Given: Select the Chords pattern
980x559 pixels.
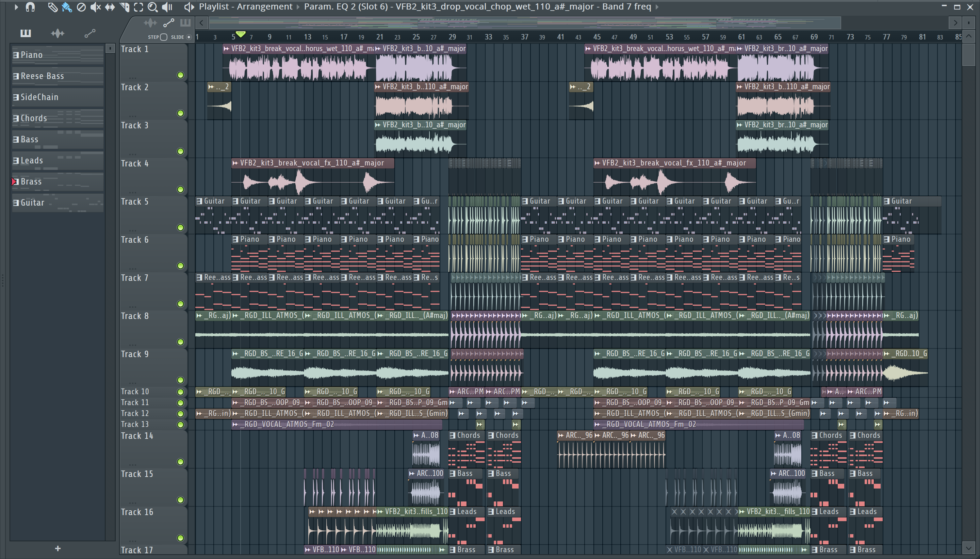Looking at the screenshot, I should (58, 118).
